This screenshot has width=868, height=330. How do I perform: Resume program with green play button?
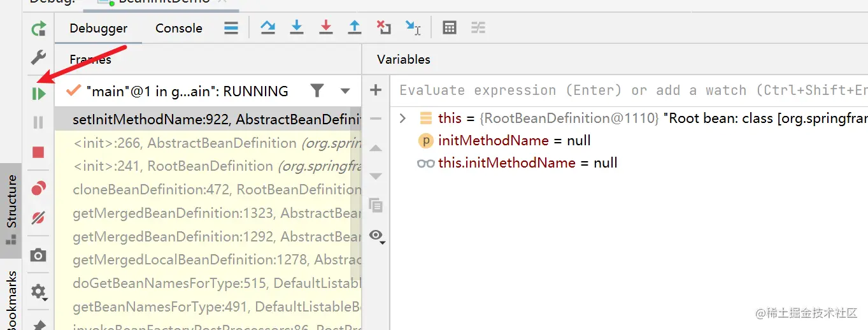tap(38, 94)
